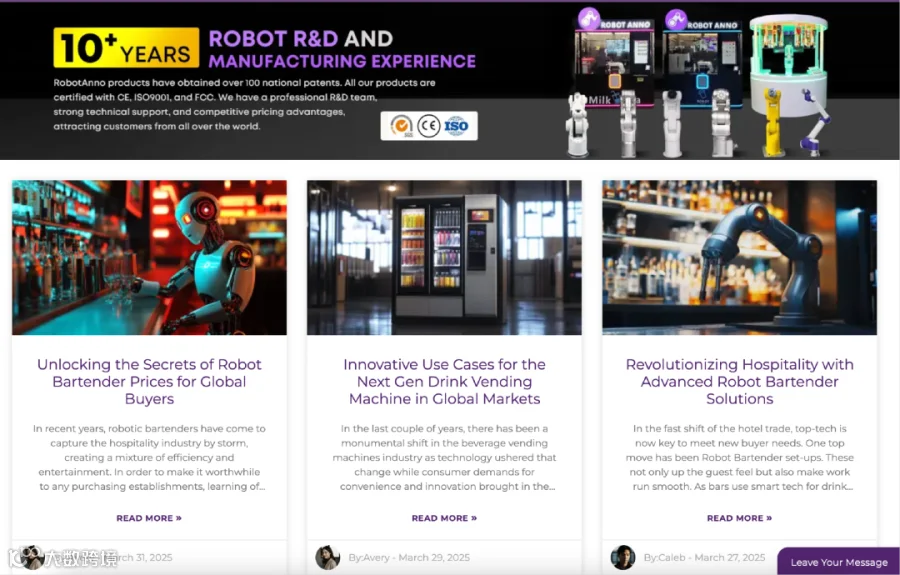
Task: Open the Leave Your Message chat box
Action: tap(839, 562)
